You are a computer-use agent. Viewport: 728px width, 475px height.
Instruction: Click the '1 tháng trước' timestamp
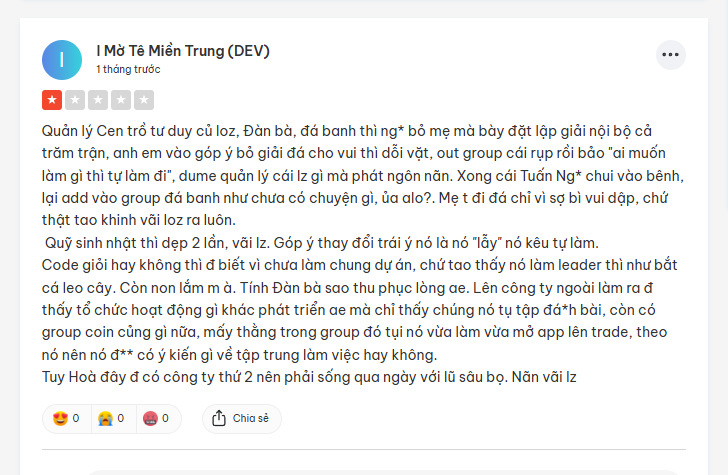point(128,70)
